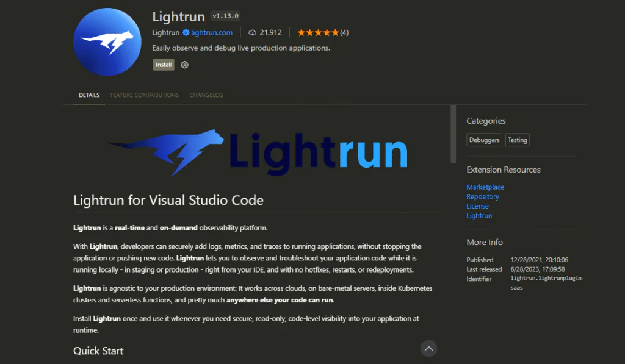
Task: Open the lightrun.com publisher link
Action: 211,32
